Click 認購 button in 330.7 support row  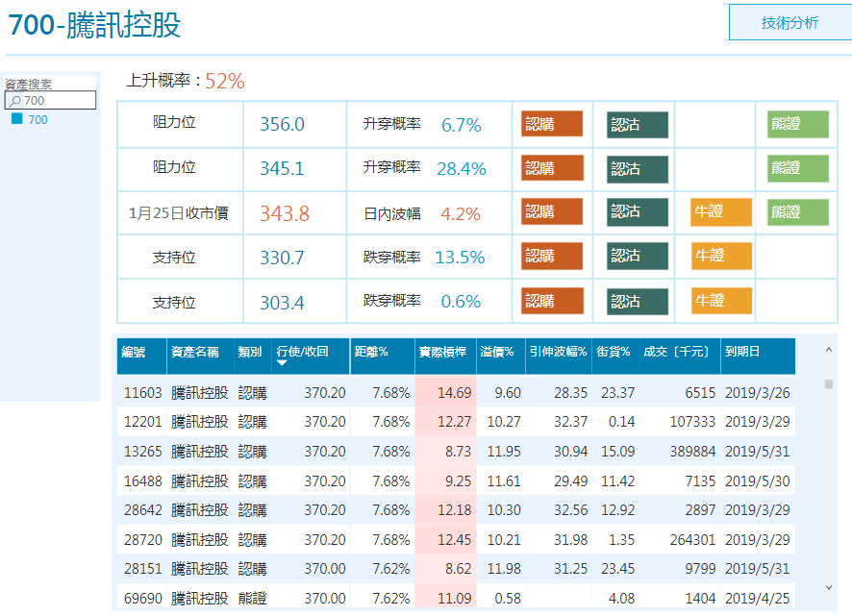coord(552,256)
